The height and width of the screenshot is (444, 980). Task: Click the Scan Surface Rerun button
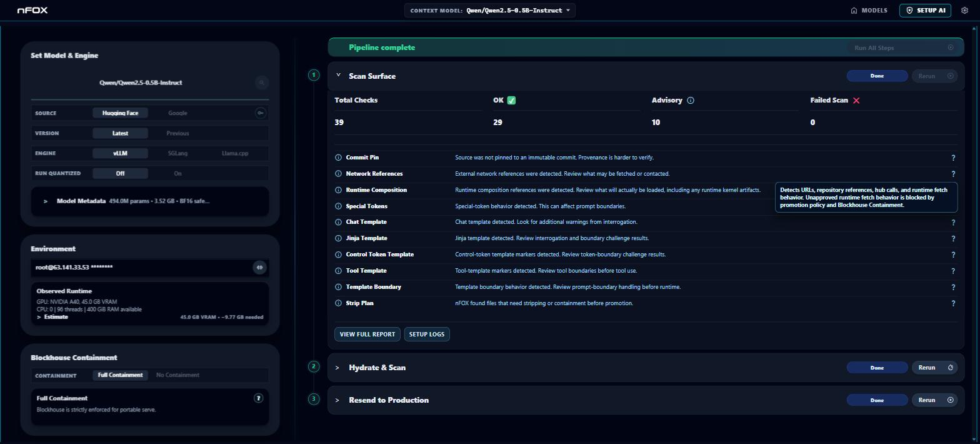point(935,76)
